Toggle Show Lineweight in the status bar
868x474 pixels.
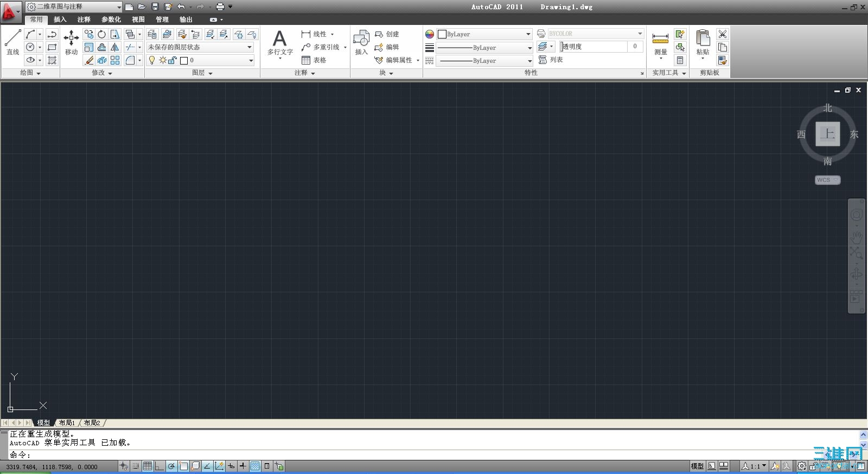coord(243,466)
